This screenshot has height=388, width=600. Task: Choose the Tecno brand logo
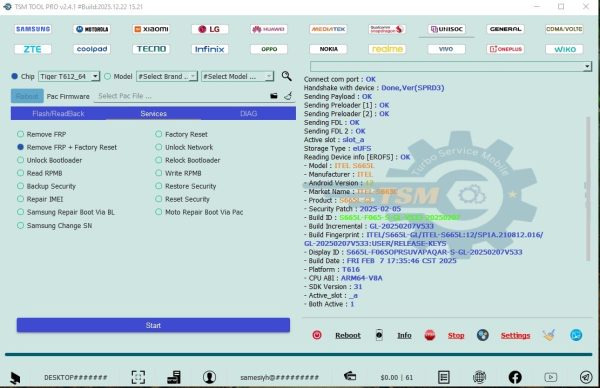pyautogui.click(x=151, y=49)
